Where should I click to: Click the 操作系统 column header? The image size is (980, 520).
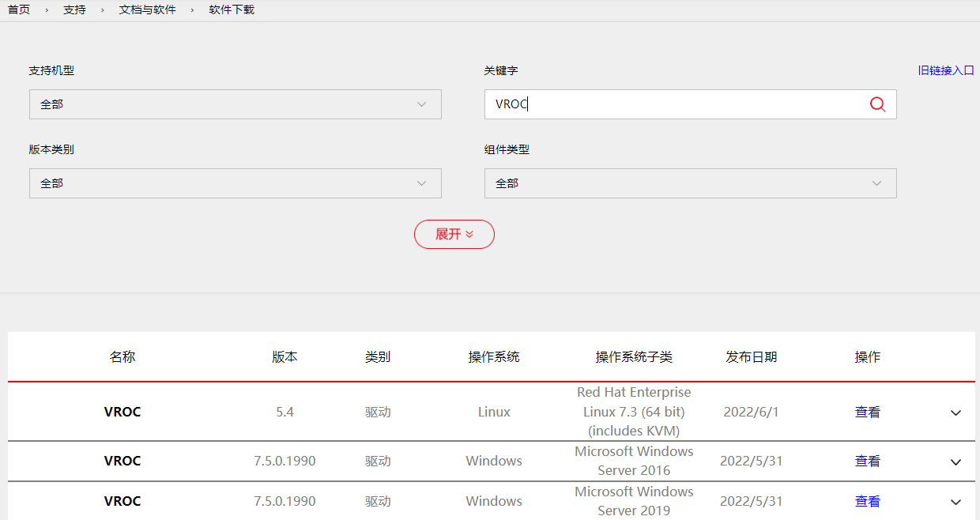point(494,356)
